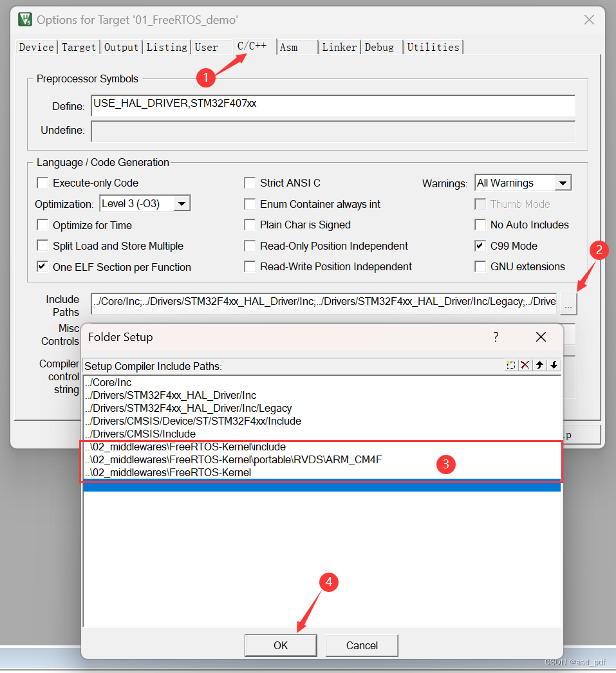Click the Move Up arrow icon
Viewport: 616px width, 673px height.
click(x=539, y=365)
